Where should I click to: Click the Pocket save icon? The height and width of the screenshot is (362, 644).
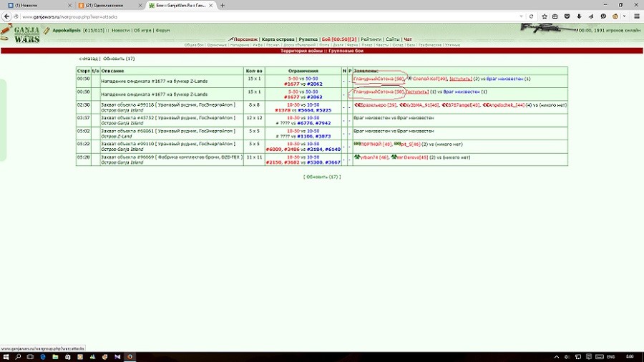[567, 16]
